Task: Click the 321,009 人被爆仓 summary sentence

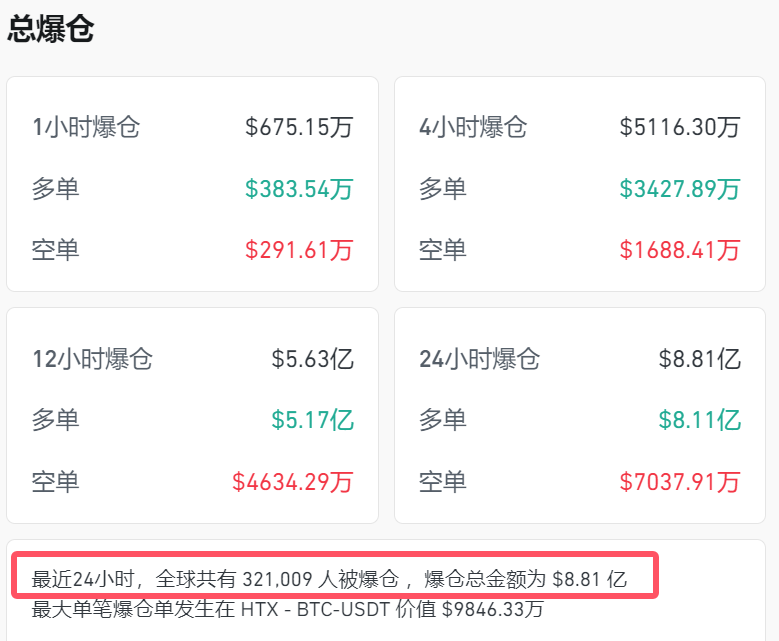Action: pos(330,579)
